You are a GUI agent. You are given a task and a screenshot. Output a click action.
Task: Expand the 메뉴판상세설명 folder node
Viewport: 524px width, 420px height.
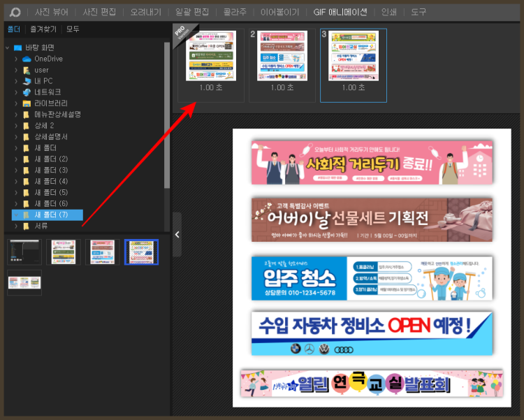point(16,115)
